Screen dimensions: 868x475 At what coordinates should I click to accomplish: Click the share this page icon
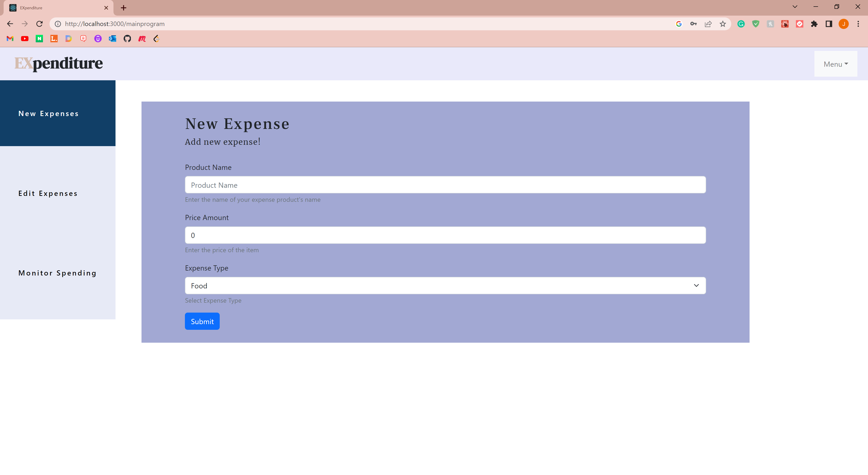[708, 24]
